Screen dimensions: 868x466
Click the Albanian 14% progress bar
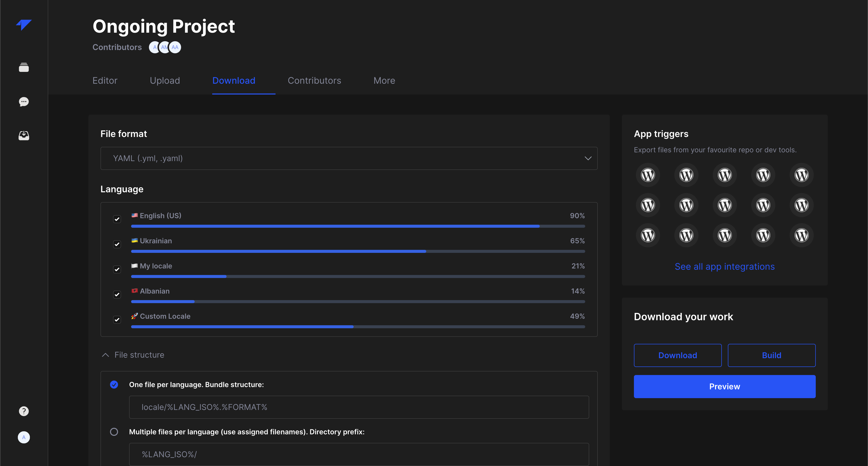tap(358, 301)
